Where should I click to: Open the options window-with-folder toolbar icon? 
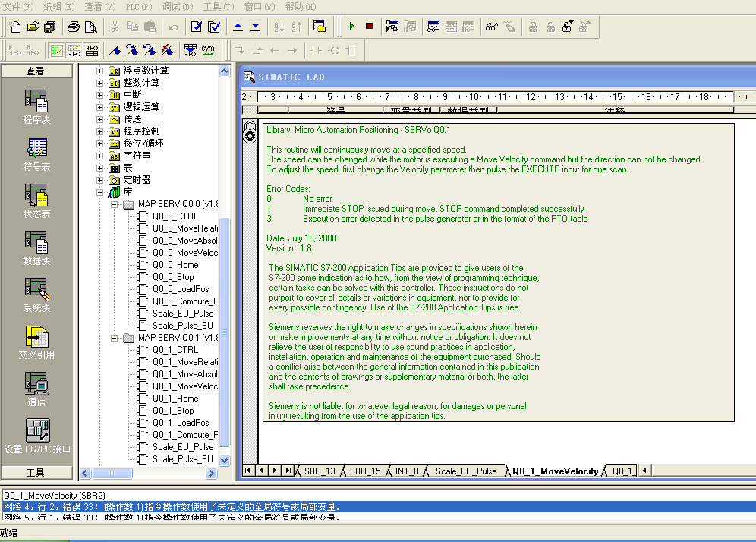pos(320,27)
